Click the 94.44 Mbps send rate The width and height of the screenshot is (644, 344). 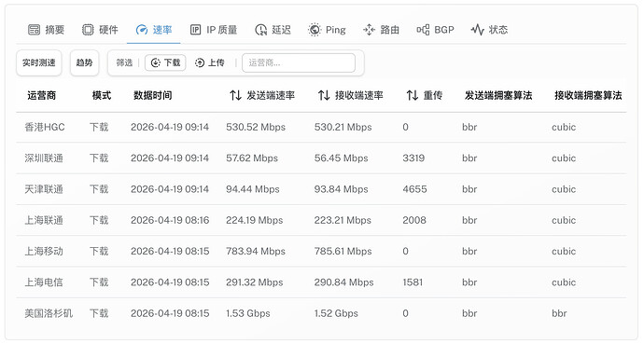tap(253, 189)
